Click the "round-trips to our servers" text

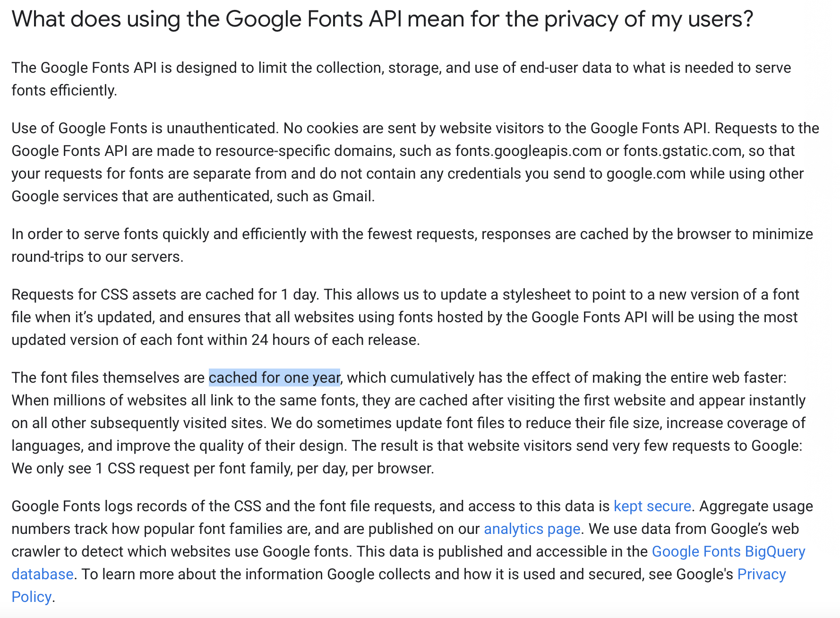(x=97, y=257)
